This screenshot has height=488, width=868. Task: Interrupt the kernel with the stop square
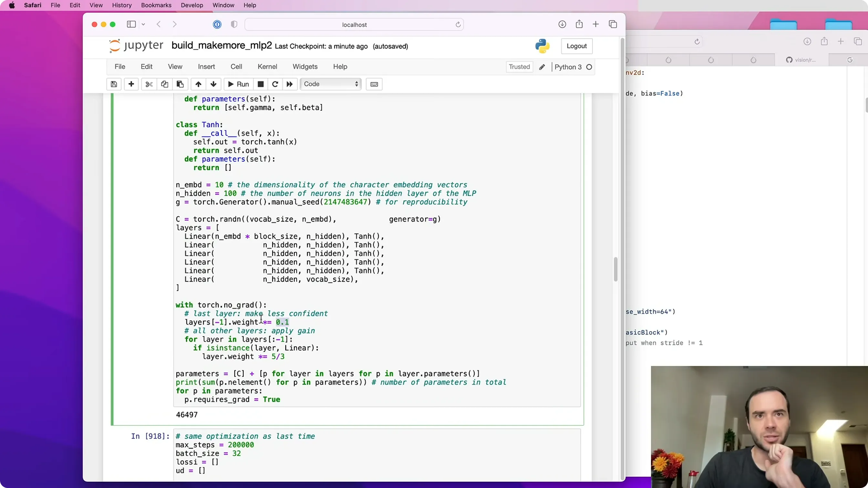coord(261,84)
